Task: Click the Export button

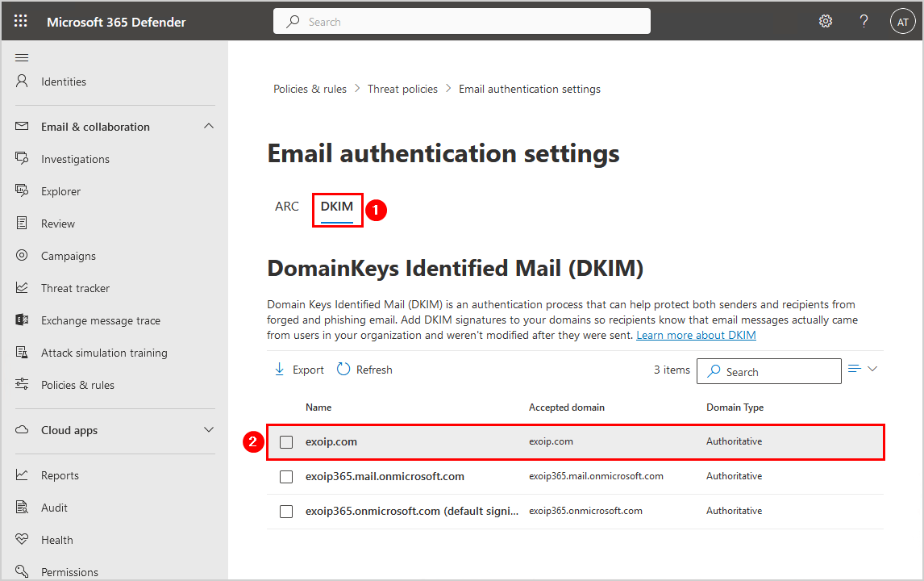Action: pyautogui.click(x=299, y=370)
